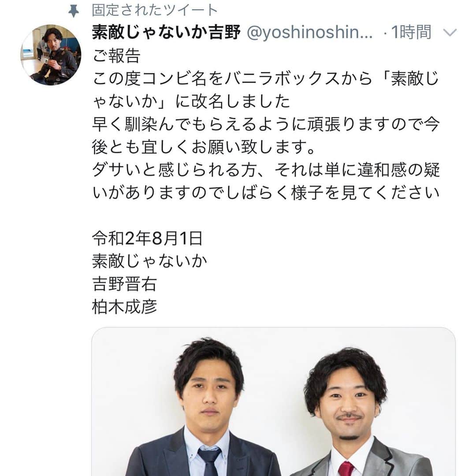Tap the line starting ダサいと感じられる方
The height and width of the screenshot is (476, 476).
click(266, 170)
